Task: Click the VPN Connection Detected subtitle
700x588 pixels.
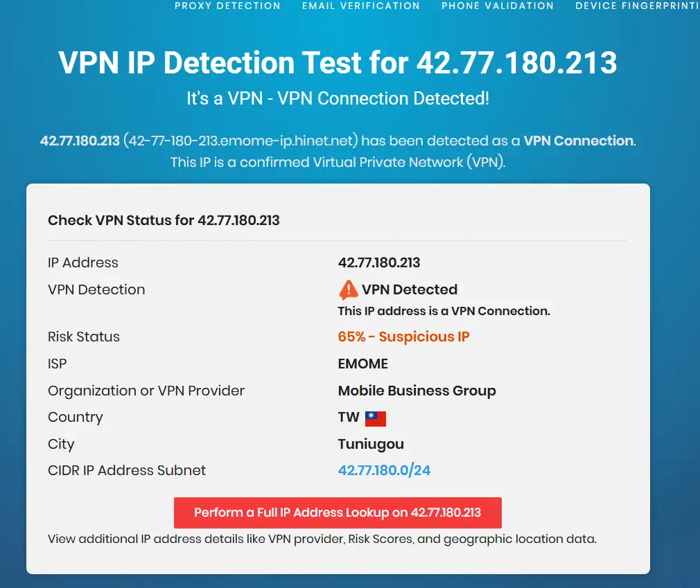Action: (x=338, y=98)
